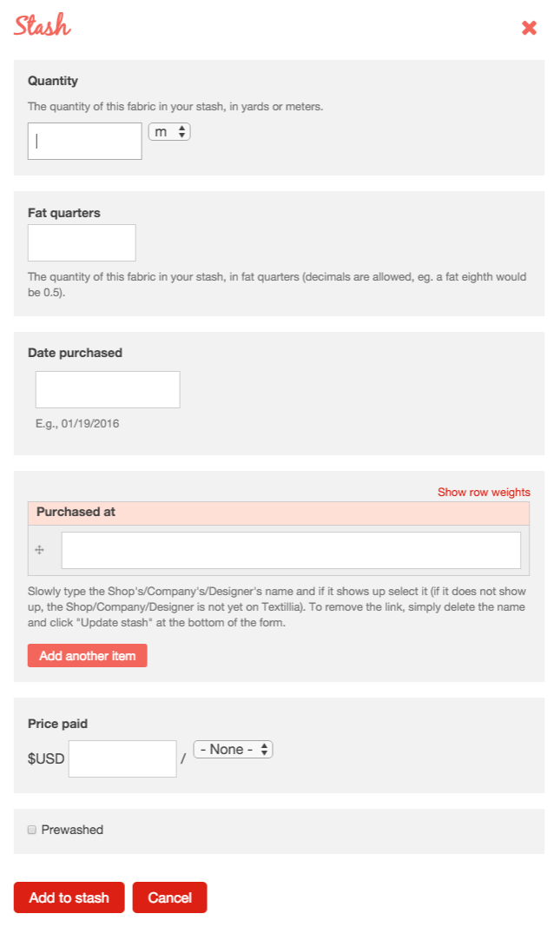Close the Stash dialog with red X
The width and height of the screenshot is (560, 927).
click(529, 28)
